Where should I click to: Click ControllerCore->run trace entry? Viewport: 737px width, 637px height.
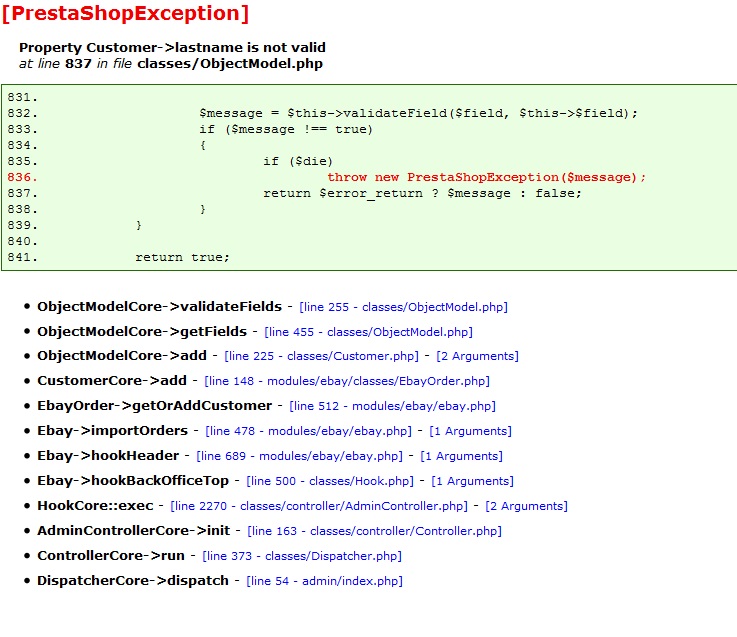point(111,555)
